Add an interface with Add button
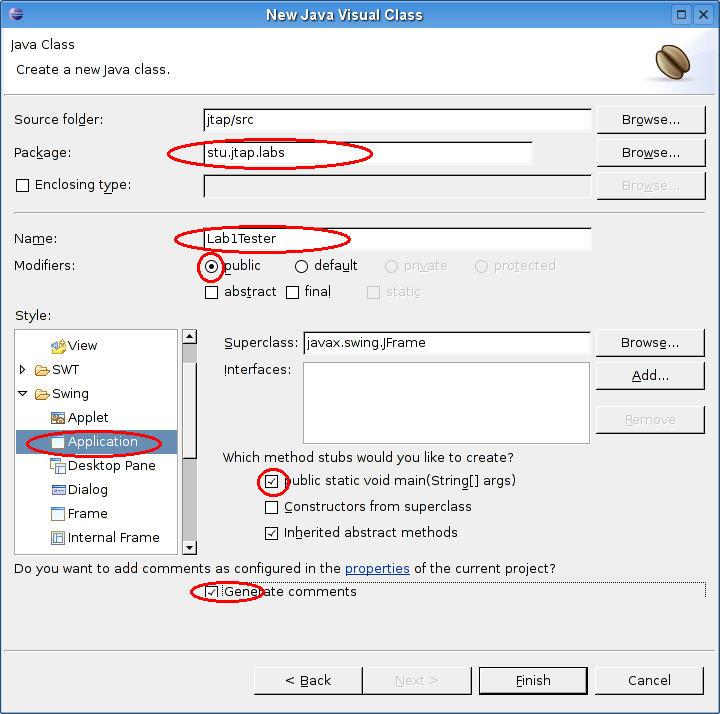 (650, 376)
